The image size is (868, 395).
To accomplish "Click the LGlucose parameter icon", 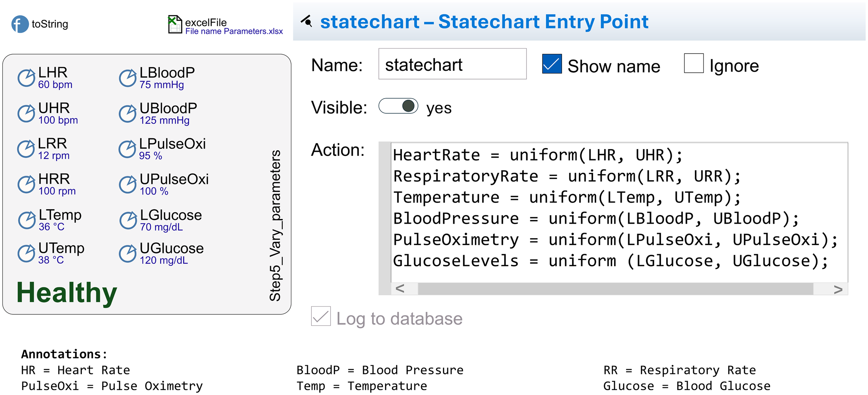I will pos(128,220).
